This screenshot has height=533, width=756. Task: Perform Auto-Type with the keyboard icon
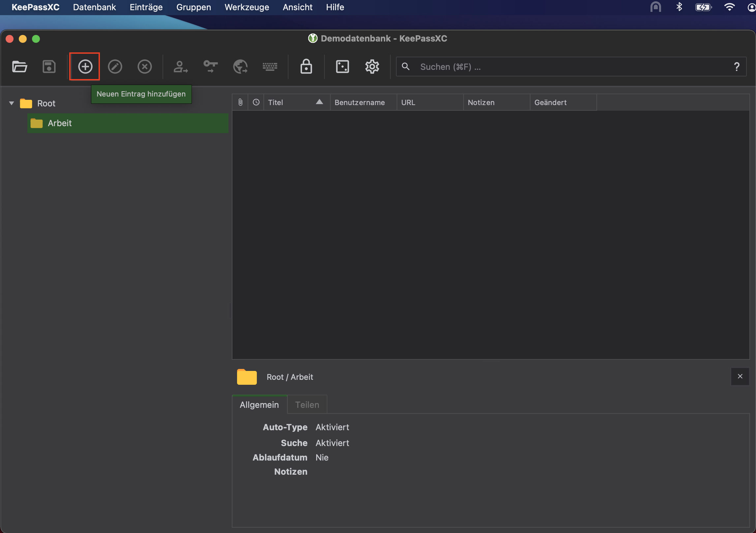(270, 67)
